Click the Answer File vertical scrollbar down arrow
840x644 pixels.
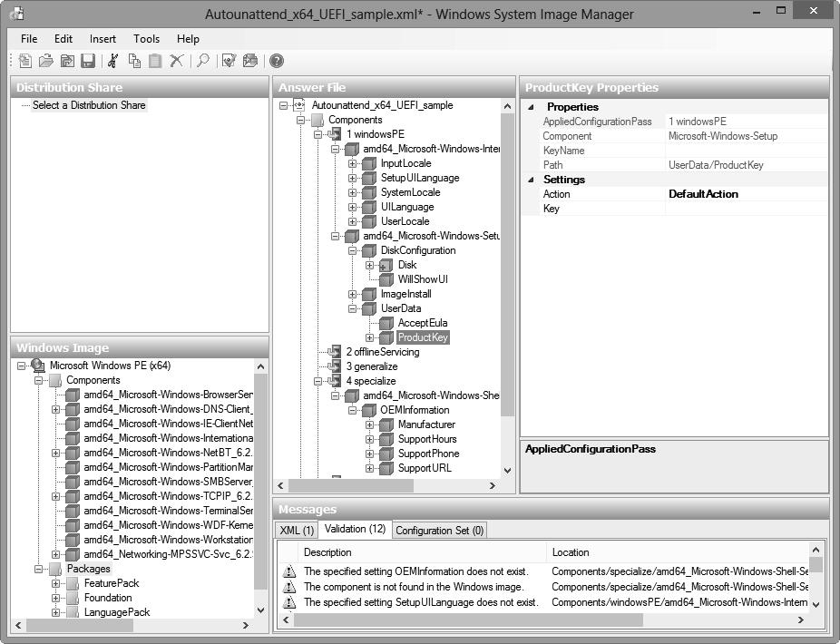pos(507,471)
